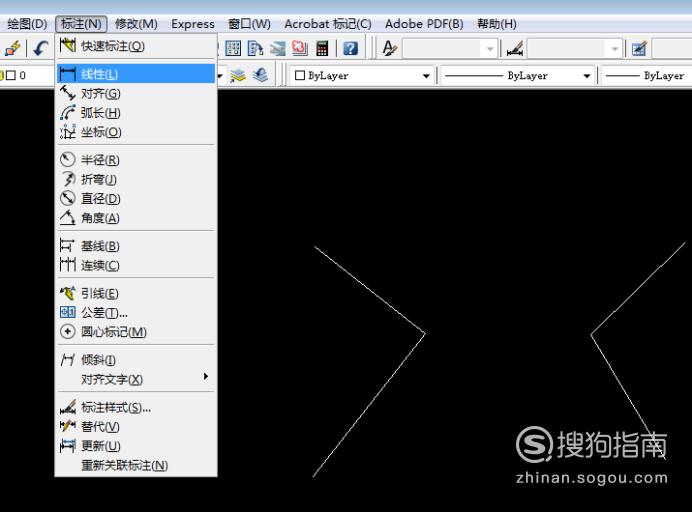Open the 绘图(D) menu
The image size is (692, 512).
tap(27, 24)
